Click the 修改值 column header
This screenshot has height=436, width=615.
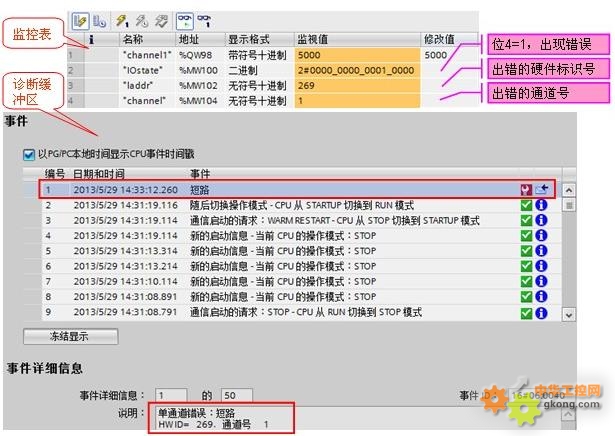click(449, 39)
